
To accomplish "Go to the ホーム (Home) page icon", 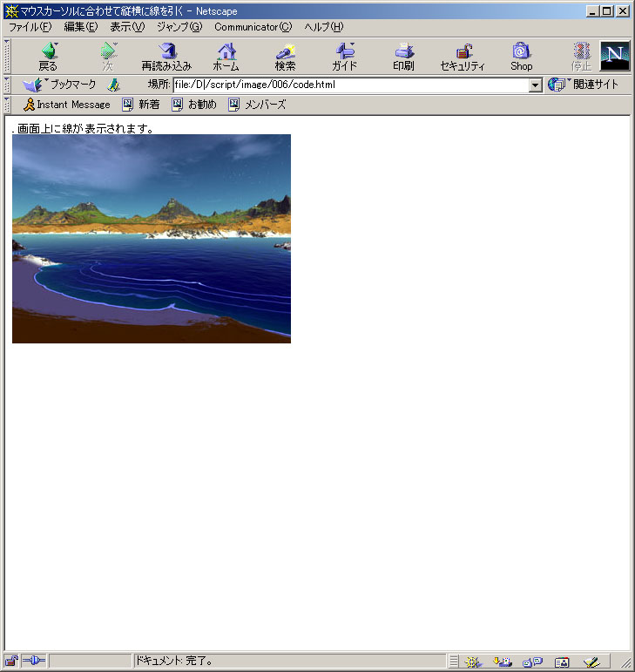I will tap(226, 57).
